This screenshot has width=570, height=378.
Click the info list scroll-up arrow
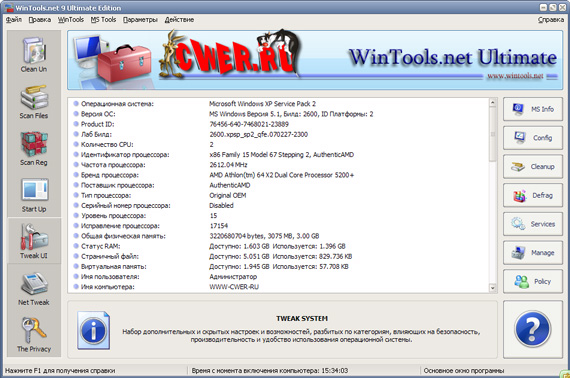[x=493, y=102]
